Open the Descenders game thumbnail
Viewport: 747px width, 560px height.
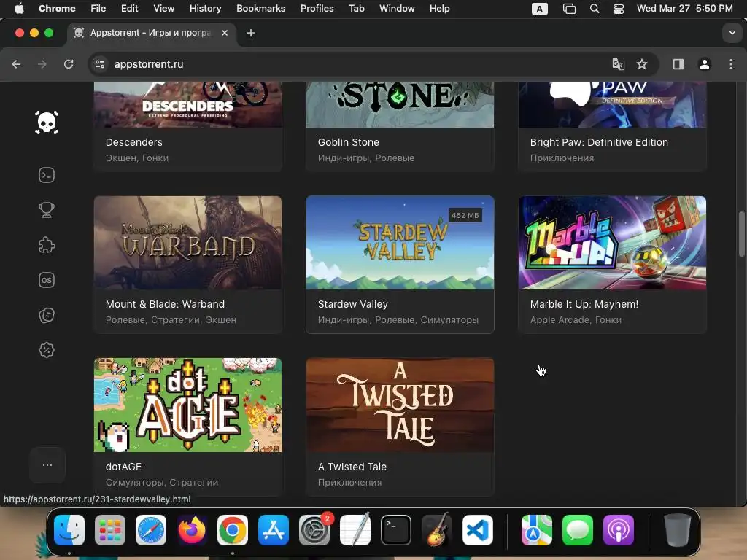click(x=187, y=104)
